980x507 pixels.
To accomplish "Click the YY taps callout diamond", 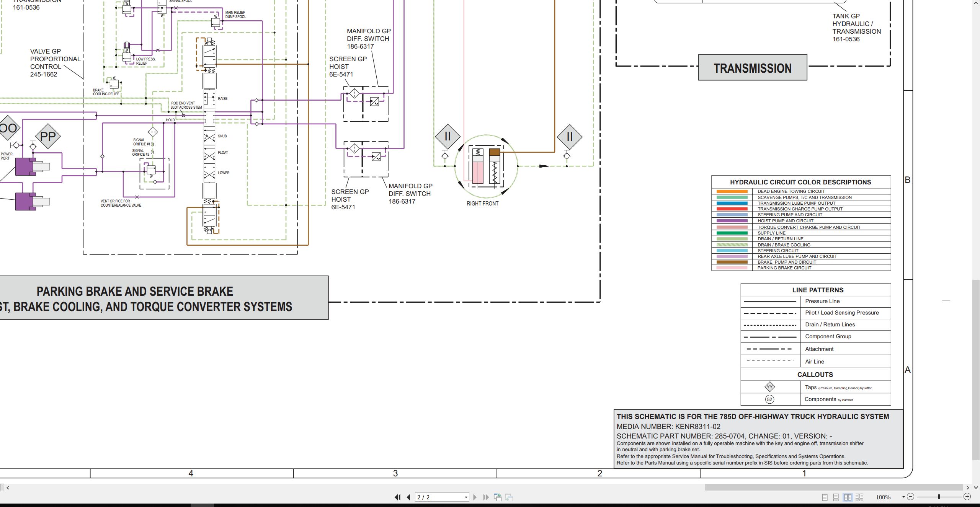I will pyautogui.click(x=769, y=387).
